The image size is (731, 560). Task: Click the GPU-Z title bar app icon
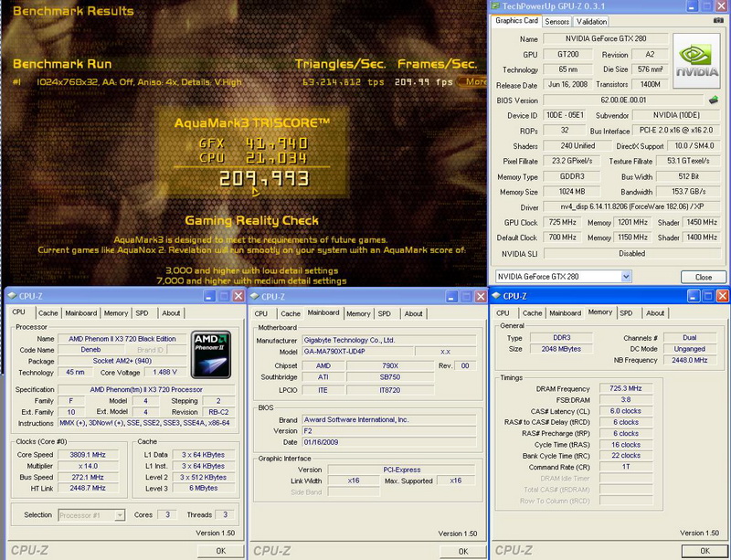494,6
